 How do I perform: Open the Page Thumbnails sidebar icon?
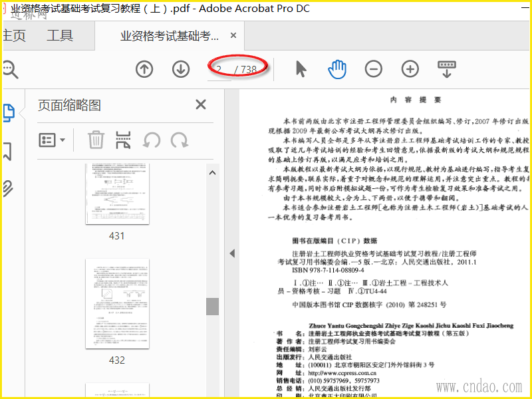coord(9,112)
